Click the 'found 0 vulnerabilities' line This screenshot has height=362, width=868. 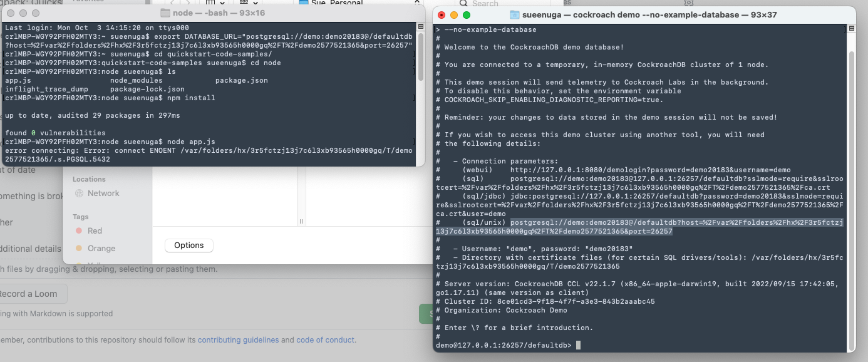coord(55,133)
